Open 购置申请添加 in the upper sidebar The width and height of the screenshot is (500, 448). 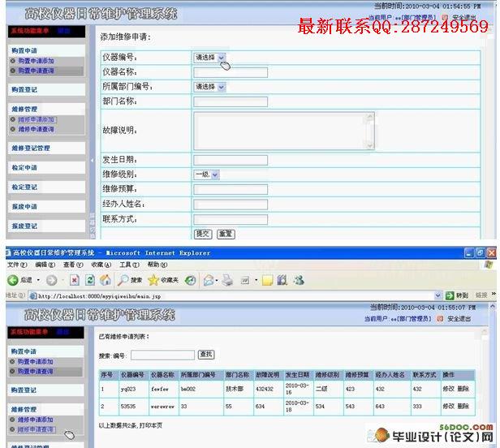(x=36, y=61)
